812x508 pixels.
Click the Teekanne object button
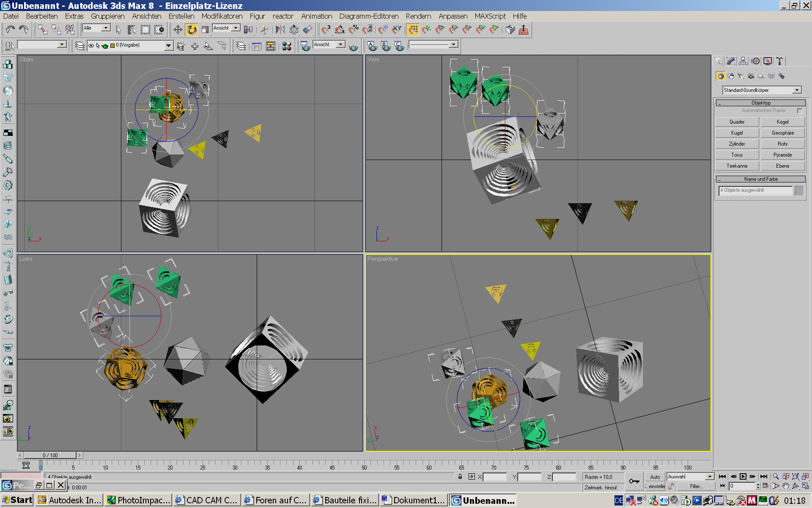pos(737,166)
